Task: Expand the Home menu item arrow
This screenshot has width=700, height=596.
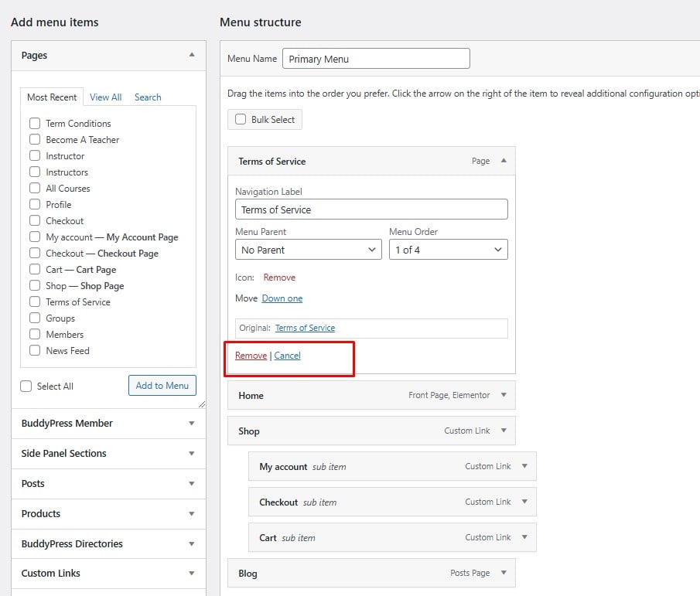Action: pyautogui.click(x=504, y=395)
